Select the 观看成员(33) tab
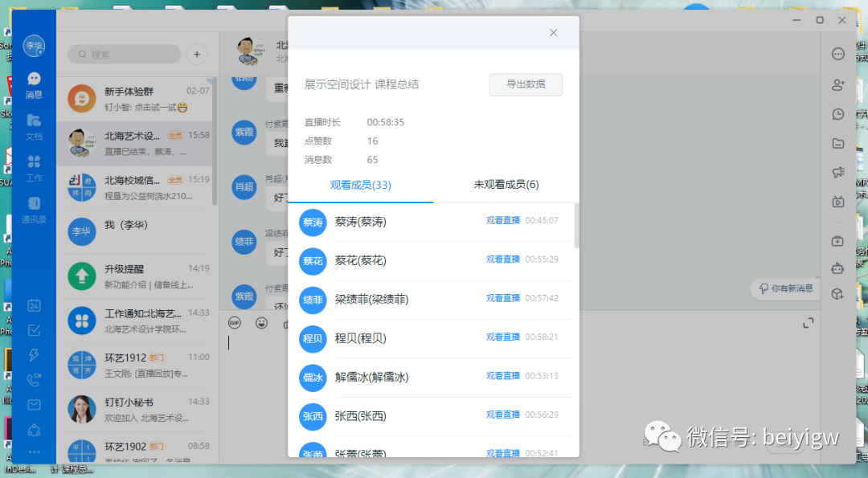 pos(360,185)
